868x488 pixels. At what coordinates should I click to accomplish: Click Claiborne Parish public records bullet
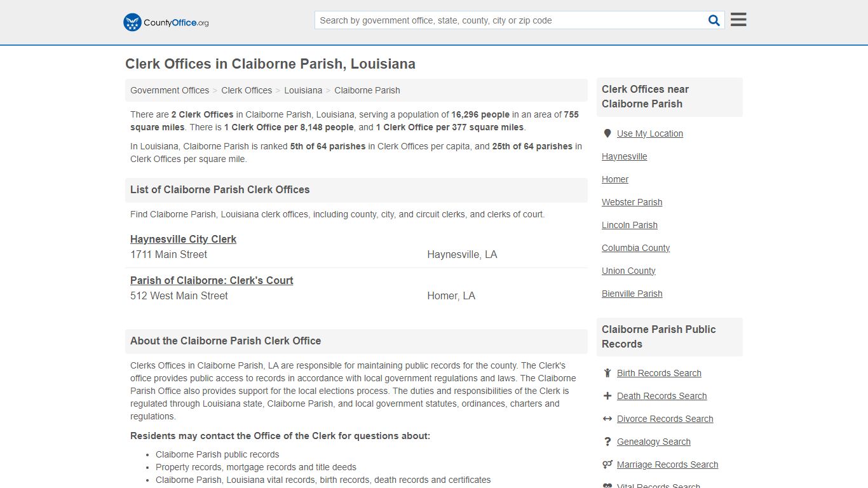tap(217, 454)
